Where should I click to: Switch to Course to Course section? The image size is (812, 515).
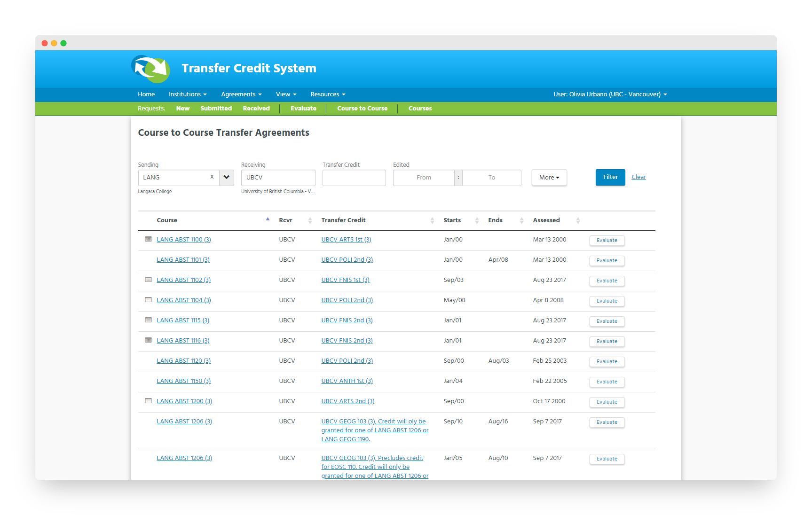[x=363, y=109]
